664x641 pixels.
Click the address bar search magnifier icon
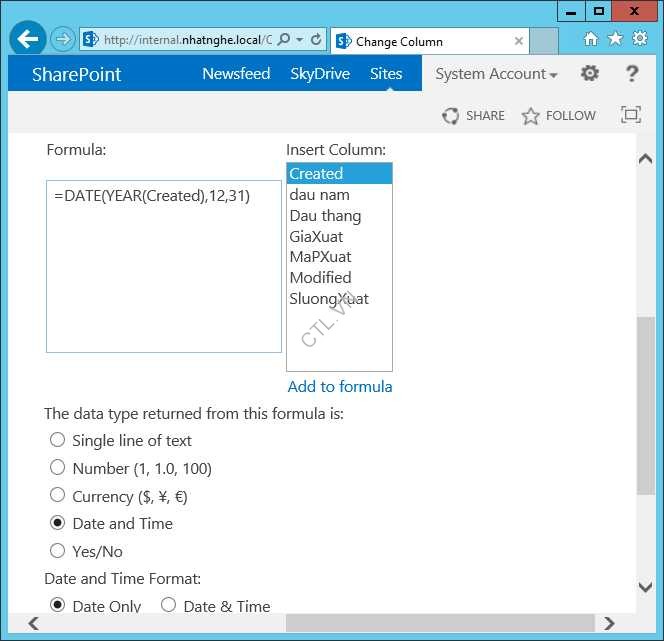284,40
